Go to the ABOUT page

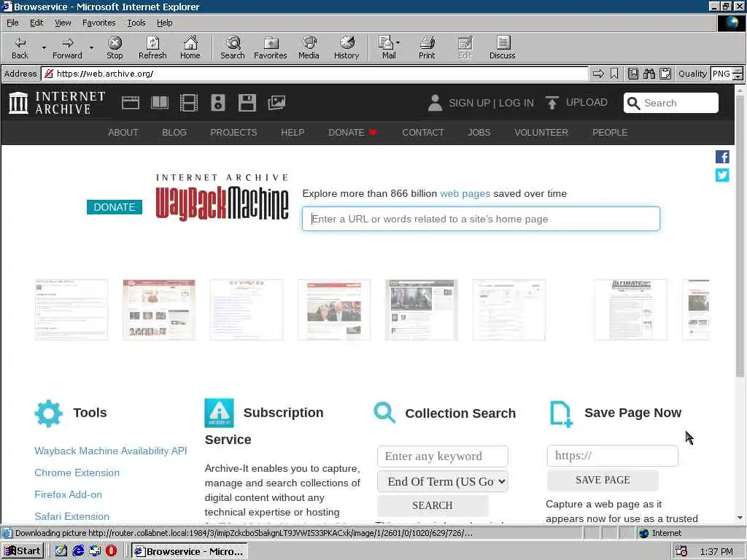coord(123,133)
